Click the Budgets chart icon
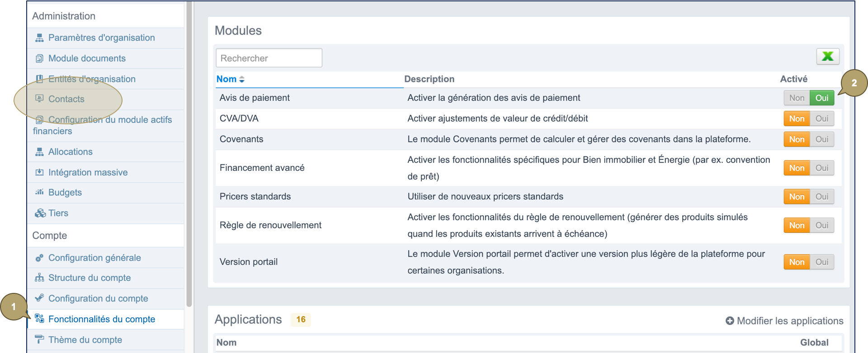 pyautogui.click(x=39, y=192)
